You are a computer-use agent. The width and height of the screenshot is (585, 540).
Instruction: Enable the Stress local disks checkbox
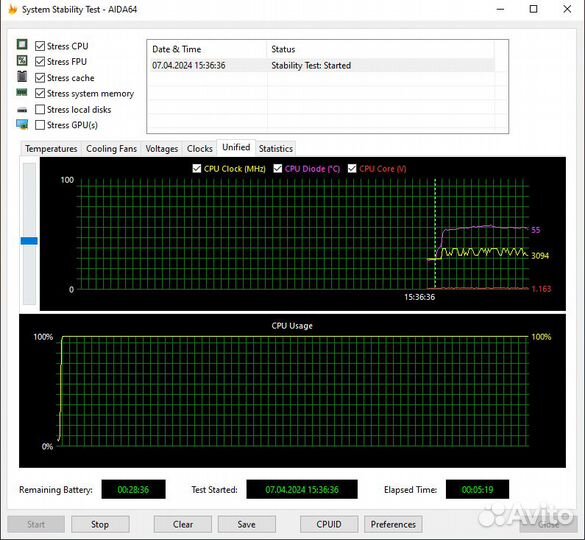point(40,109)
